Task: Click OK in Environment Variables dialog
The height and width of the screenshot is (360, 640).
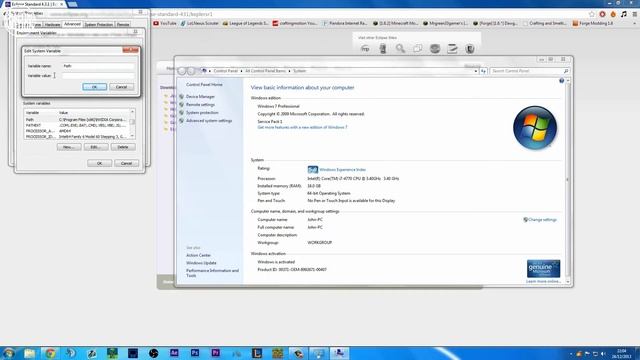Action: tap(99, 163)
